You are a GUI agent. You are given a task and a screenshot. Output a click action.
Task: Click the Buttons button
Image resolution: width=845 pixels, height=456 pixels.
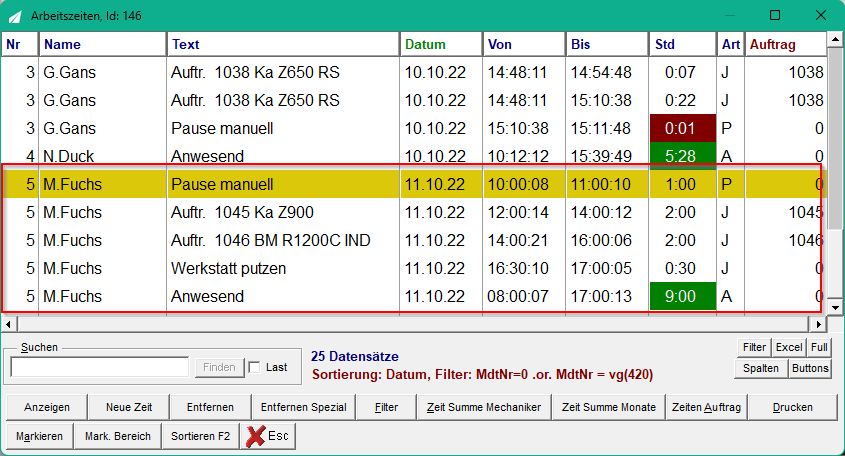pyautogui.click(x=810, y=369)
